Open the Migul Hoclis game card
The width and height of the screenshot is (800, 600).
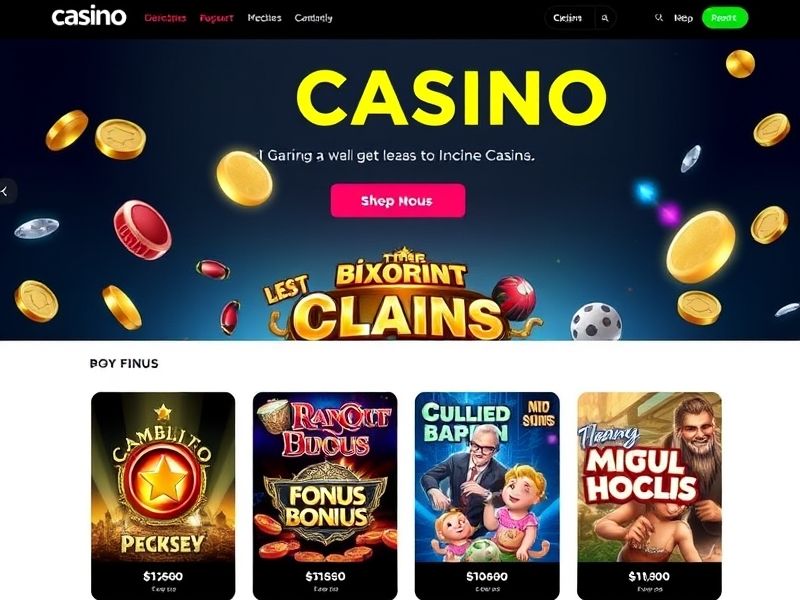(x=649, y=495)
